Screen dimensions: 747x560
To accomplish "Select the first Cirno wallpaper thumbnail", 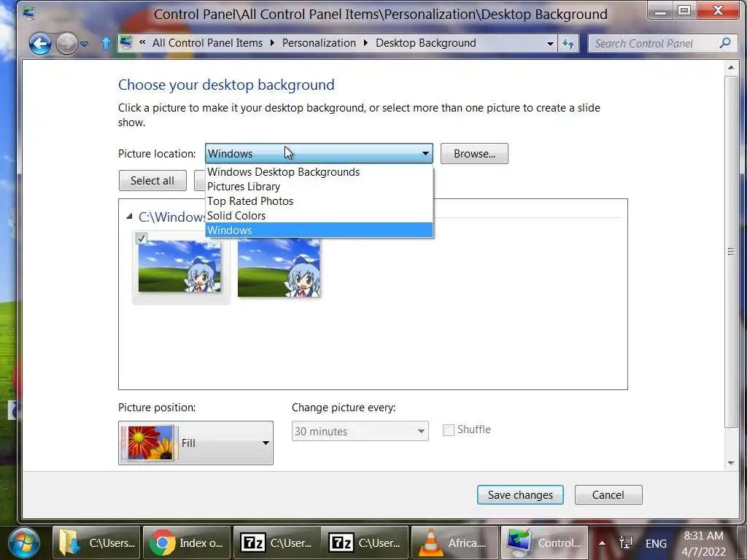I will point(179,266).
